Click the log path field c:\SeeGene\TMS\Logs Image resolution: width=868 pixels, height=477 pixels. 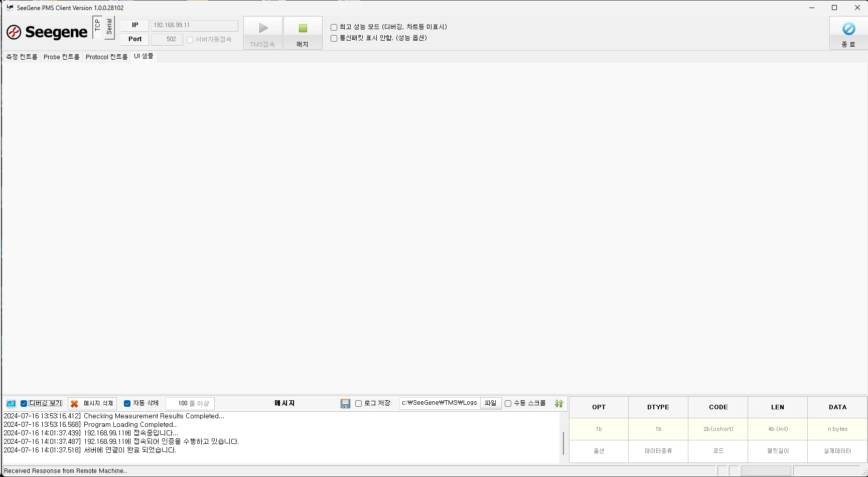(440, 403)
